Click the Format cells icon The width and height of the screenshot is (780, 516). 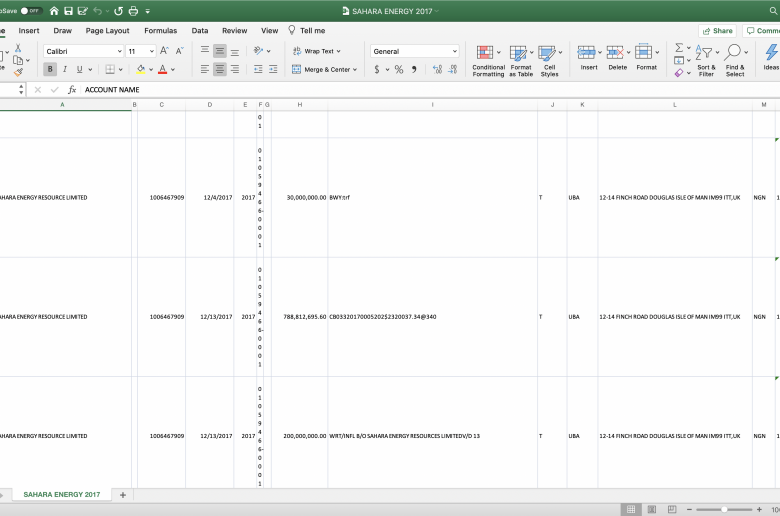[x=644, y=52]
